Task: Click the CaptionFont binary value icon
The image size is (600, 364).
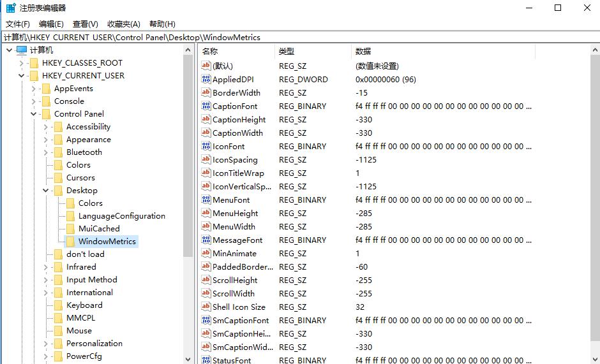Action: coord(206,106)
